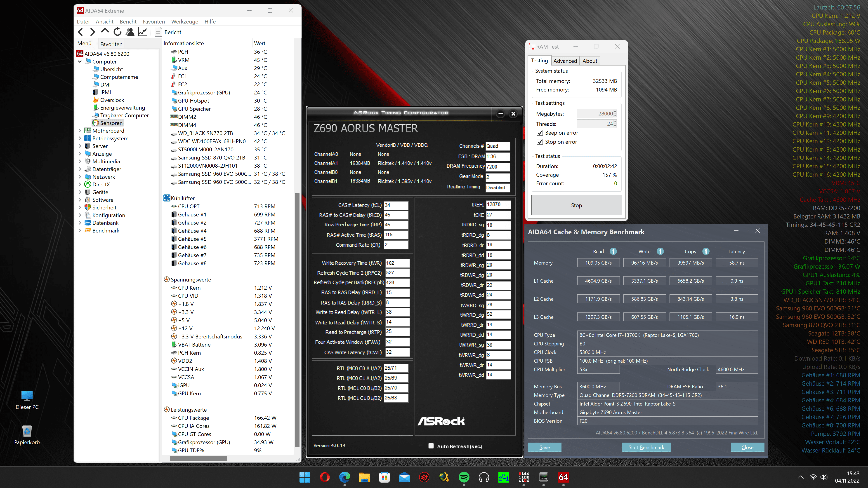The height and width of the screenshot is (488, 868).
Task: Enable the Auto Refresh(sec) checkbox
Action: [x=431, y=446]
